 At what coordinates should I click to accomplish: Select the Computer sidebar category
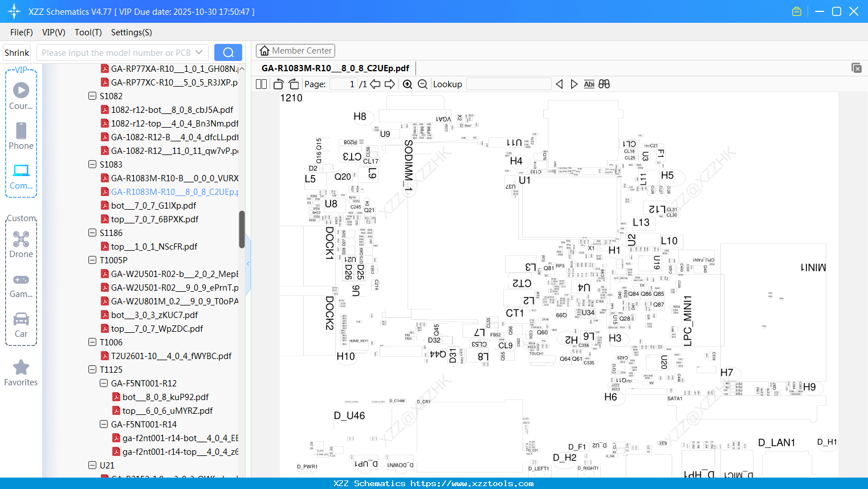click(x=21, y=176)
